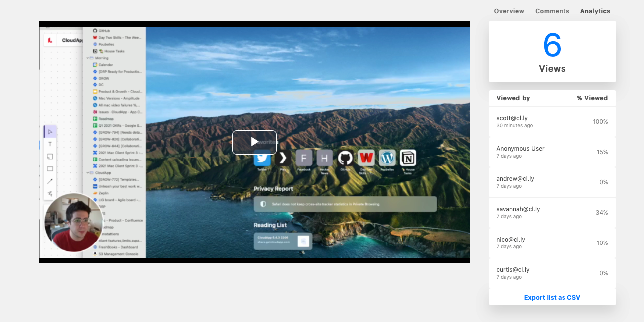Click the 34% value for savannah
The height and width of the screenshot is (322, 644).
click(x=602, y=213)
